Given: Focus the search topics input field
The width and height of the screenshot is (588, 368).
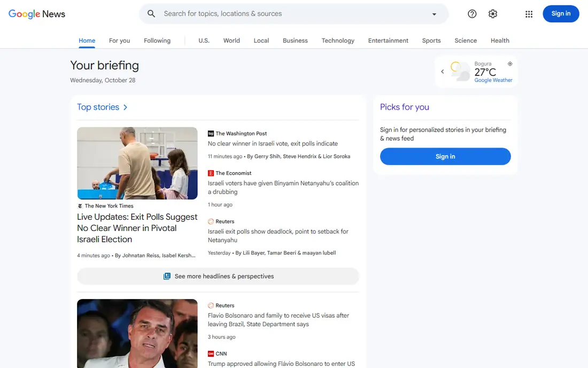Looking at the screenshot, I should [293, 13].
